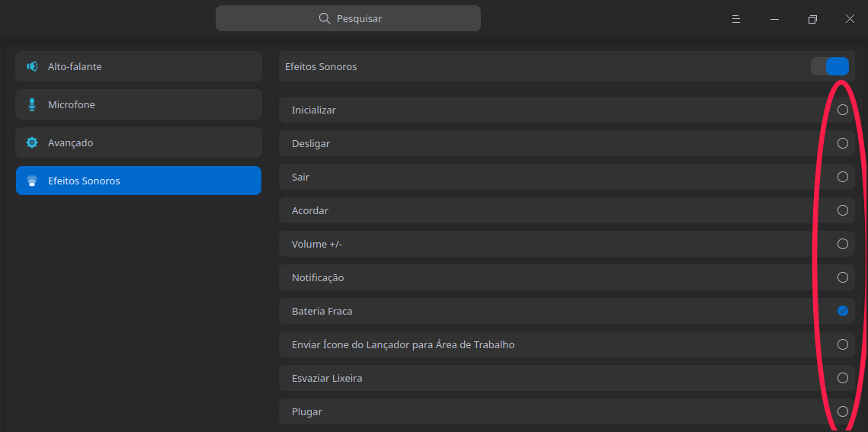Enable the Esvaziar Lixeira sound effect
The height and width of the screenshot is (432, 868).
pos(843,378)
